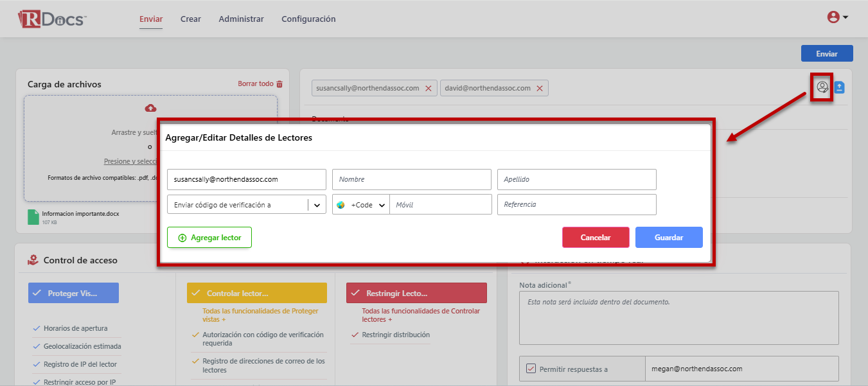
Task: Toggle the Proteger Vis... option
Action: 73,293
